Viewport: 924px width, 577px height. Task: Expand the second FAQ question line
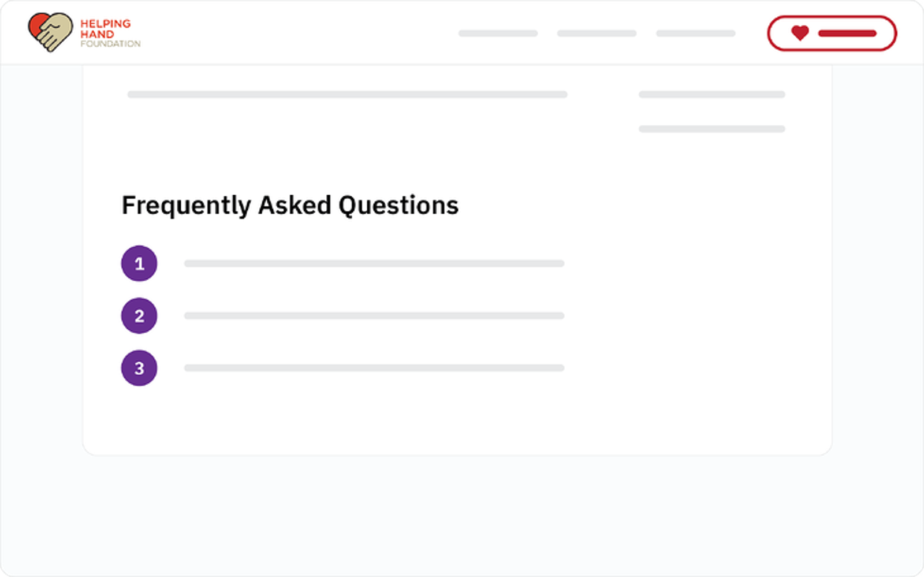coord(374,316)
